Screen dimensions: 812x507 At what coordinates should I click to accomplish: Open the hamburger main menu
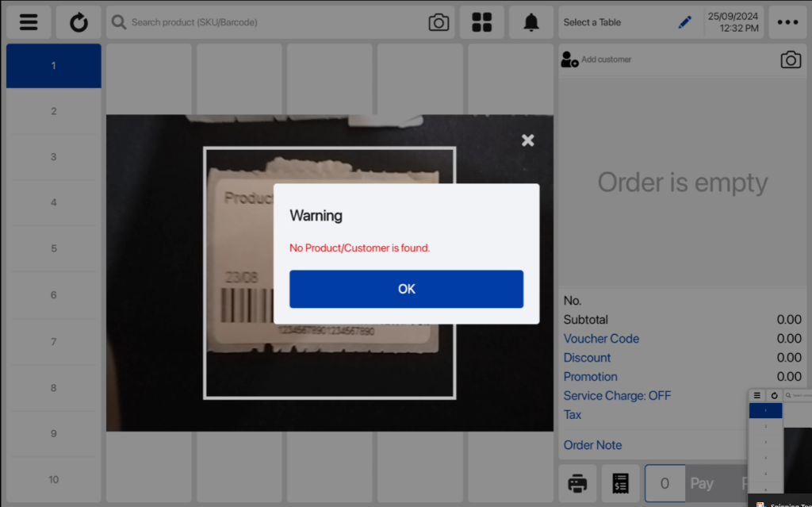pyautogui.click(x=29, y=22)
